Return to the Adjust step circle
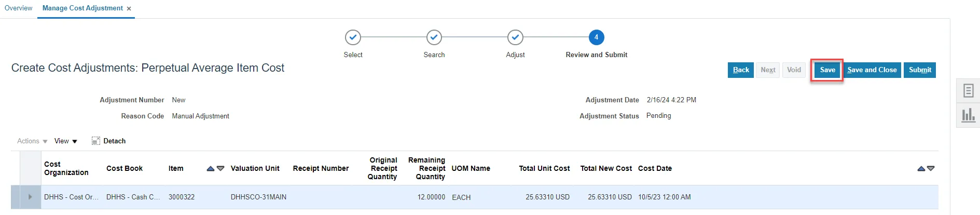 tap(515, 37)
